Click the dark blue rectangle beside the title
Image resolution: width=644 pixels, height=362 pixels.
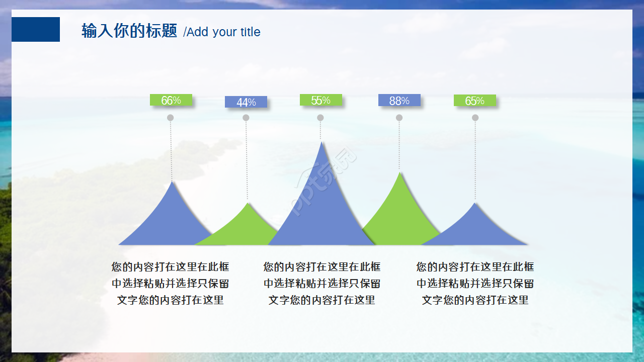[x=35, y=29]
